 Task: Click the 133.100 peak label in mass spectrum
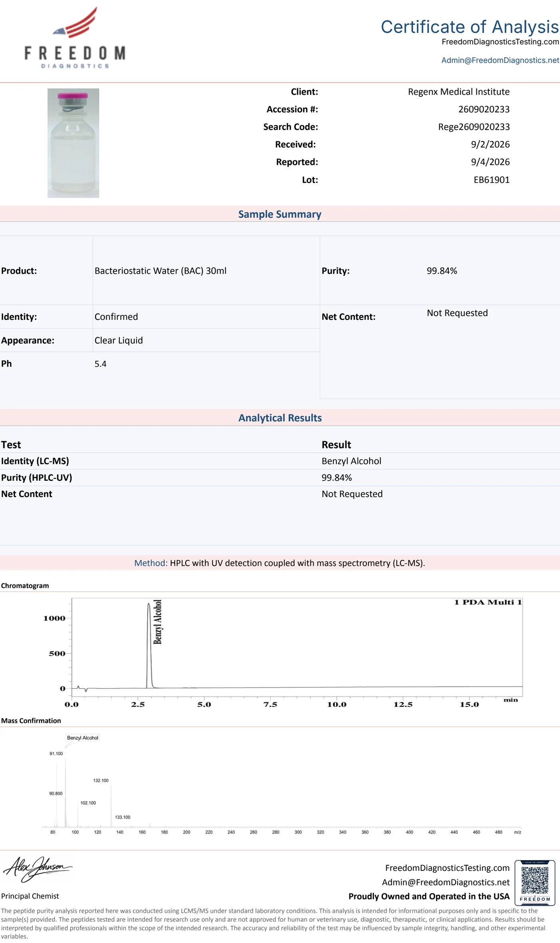(122, 817)
